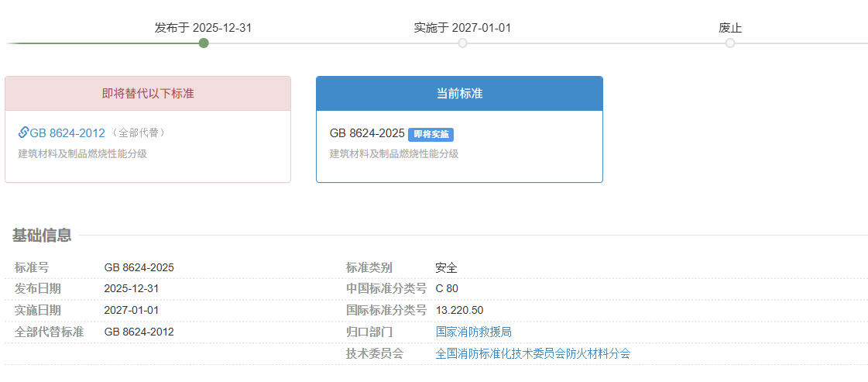Click the 中国标准分类号 value C 80
This screenshot has width=868, height=382.
(447, 289)
